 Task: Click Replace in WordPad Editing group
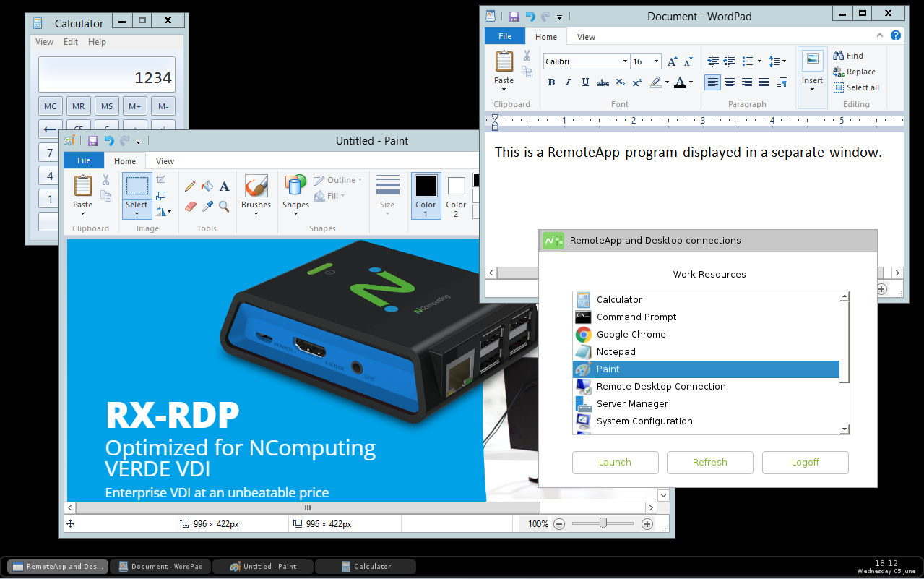coord(854,72)
